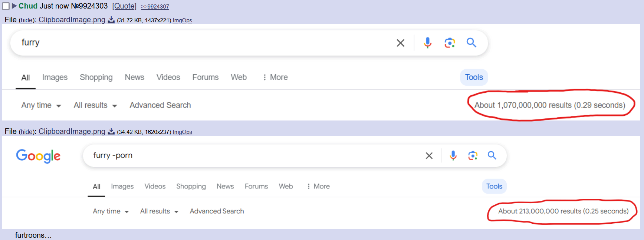Open the 'Any time' dropdown in the top screenshot
The image size is (644, 240).
tap(41, 105)
